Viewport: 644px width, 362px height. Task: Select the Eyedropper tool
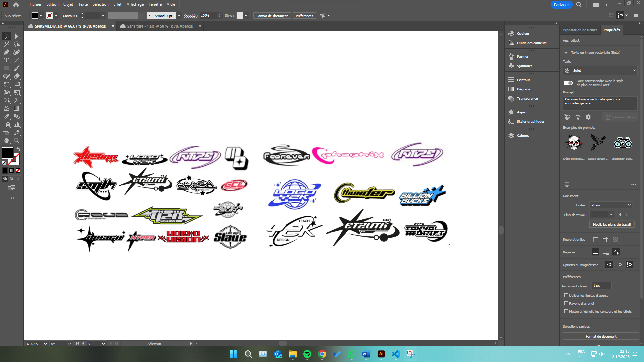click(7, 116)
